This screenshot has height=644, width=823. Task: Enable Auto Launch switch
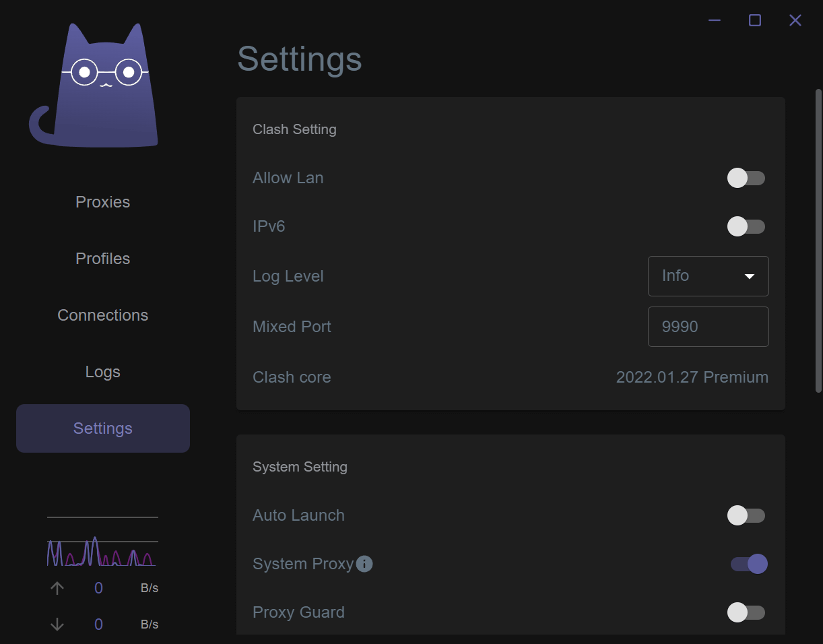coord(746,515)
